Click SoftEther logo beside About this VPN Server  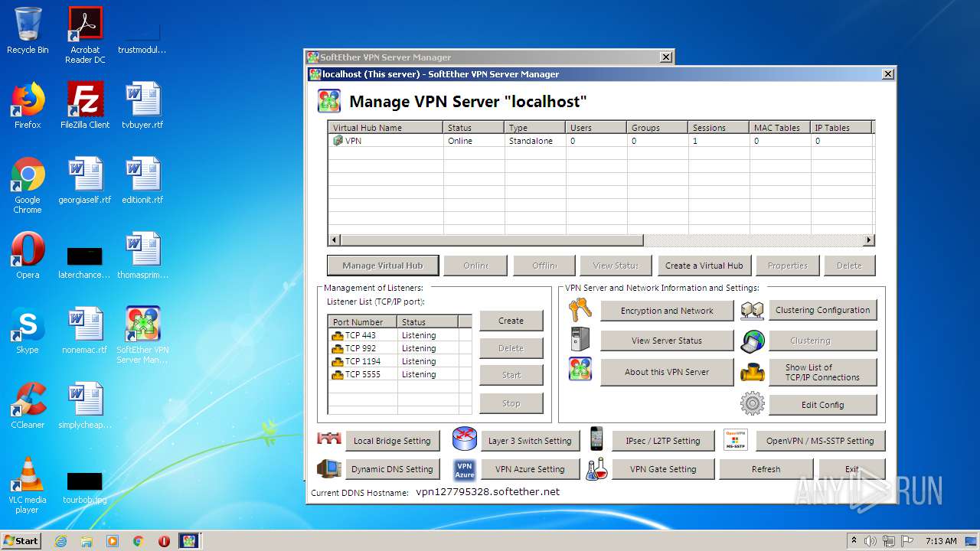coord(580,370)
